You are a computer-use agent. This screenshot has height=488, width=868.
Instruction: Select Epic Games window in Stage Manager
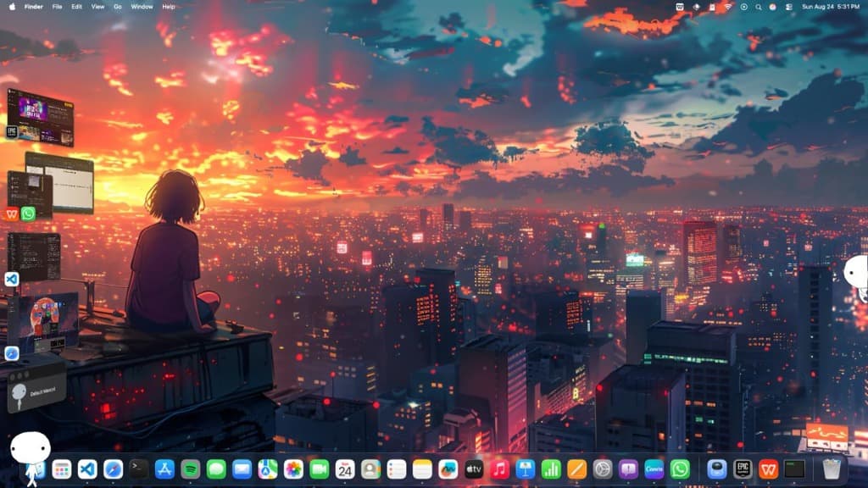[x=40, y=117]
